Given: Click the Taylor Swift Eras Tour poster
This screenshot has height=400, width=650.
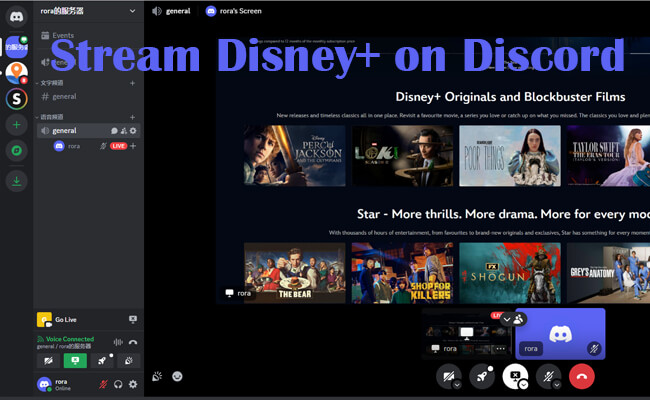Looking at the screenshot, I should [608, 156].
